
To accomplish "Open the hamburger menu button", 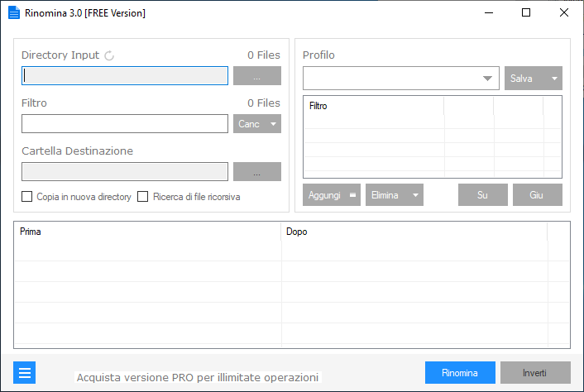I will (x=25, y=372).
